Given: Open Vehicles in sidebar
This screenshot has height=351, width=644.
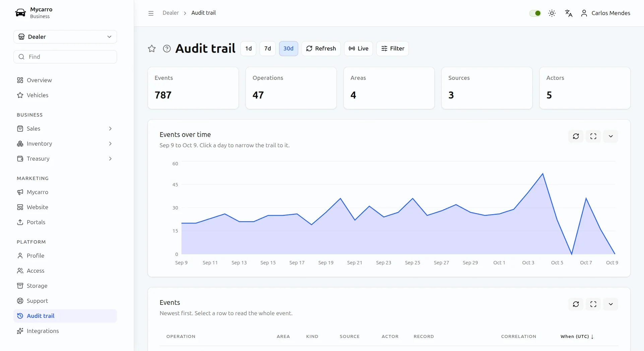Looking at the screenshot, I should pyautogui.click(x=65, y=95).
